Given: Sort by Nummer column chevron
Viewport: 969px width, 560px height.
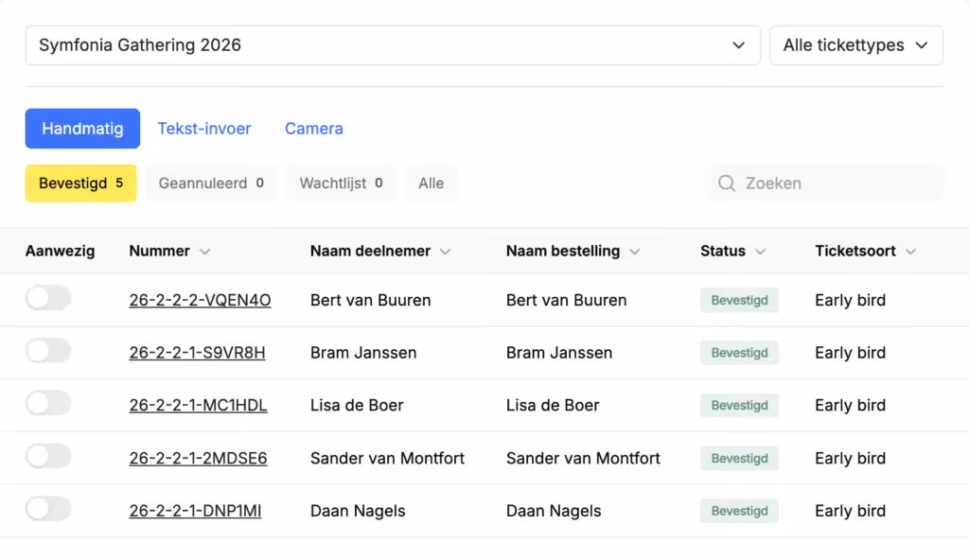Looking at the screenshot, I should point(204,252).
